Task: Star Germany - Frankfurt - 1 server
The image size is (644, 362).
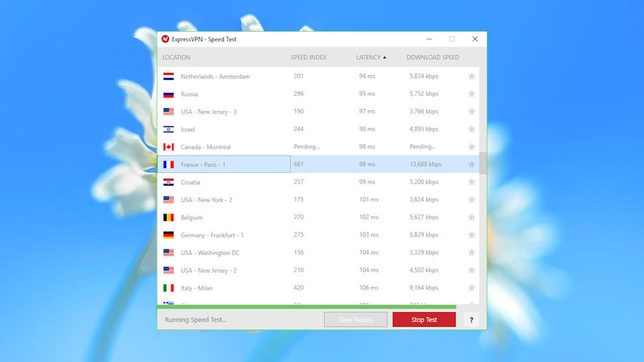Action: point(471,235)
